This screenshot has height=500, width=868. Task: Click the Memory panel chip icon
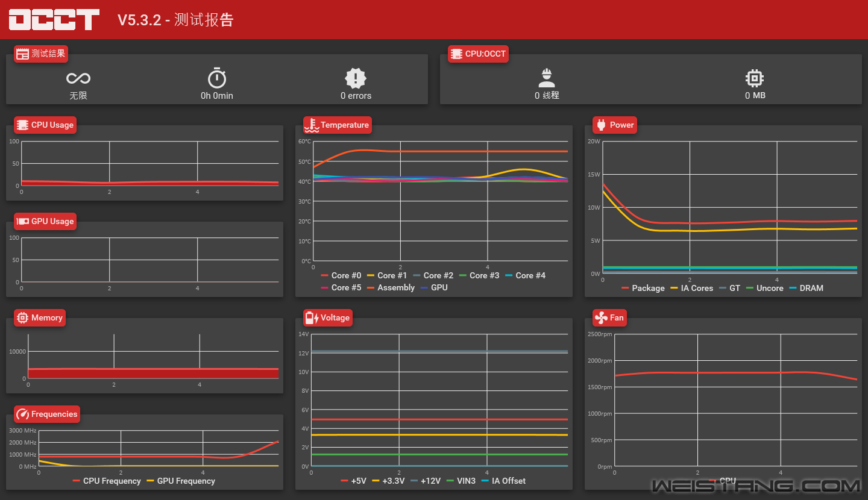pyautogui.click(x=22, y=317)
